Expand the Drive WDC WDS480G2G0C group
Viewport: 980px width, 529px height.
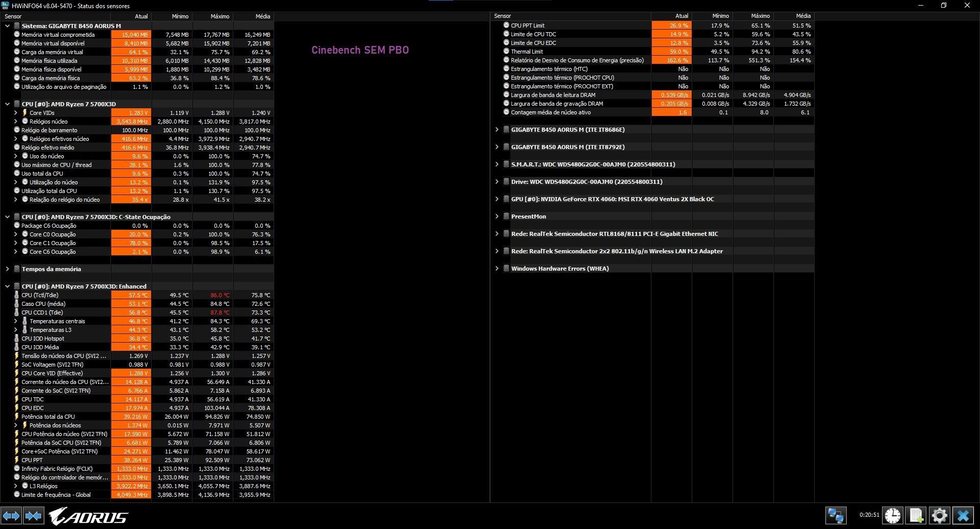click(x=497, y=182)
